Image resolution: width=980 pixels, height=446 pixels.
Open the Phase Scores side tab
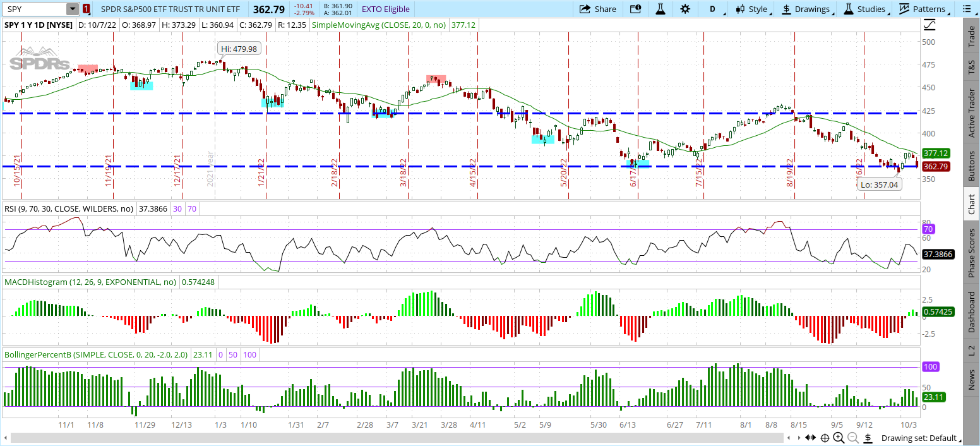(972, 253)
